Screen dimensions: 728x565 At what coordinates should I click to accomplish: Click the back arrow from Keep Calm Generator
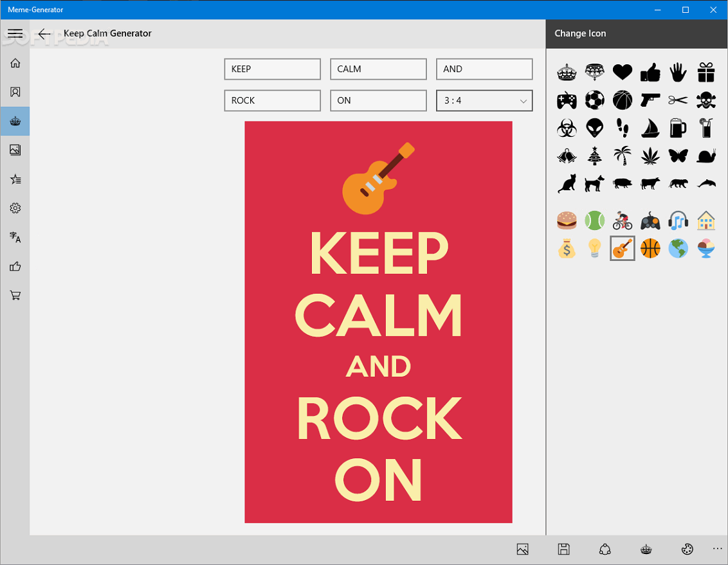[44, 34]
